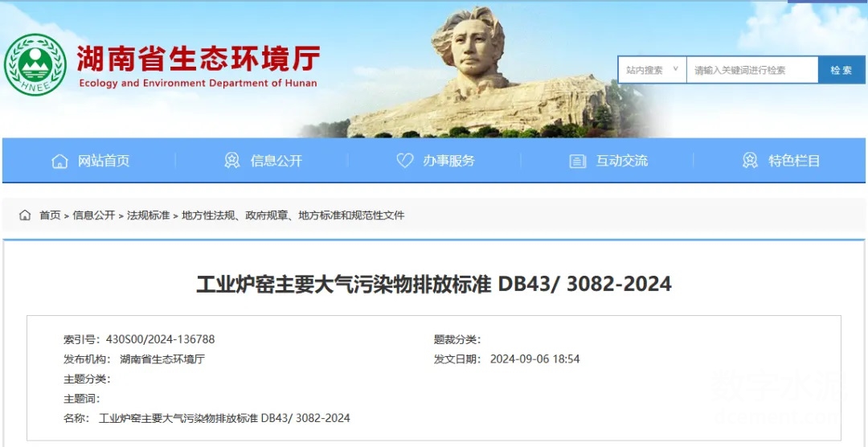The image size is (868, 447).
Task: Click the 湖南省生态环境厅 site title
Action: (x=199, y=59)
